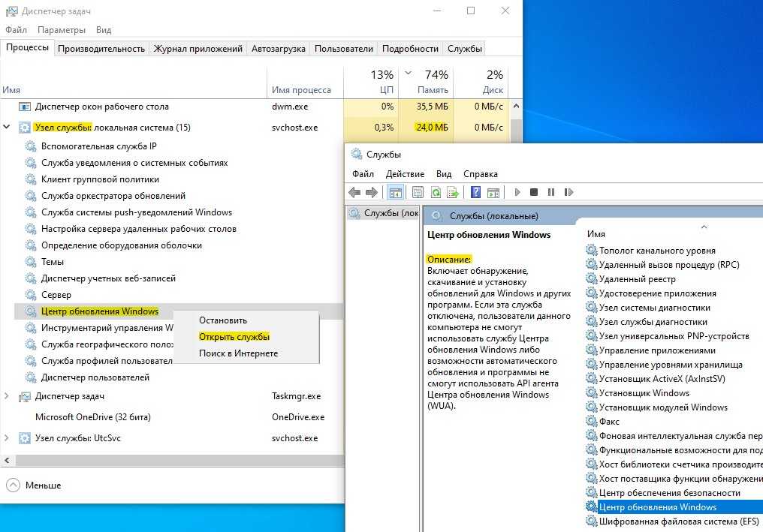Click the Back arrow in Services toolbar
The width and height of the screenshot is (763, 532).
pos(355,193)
